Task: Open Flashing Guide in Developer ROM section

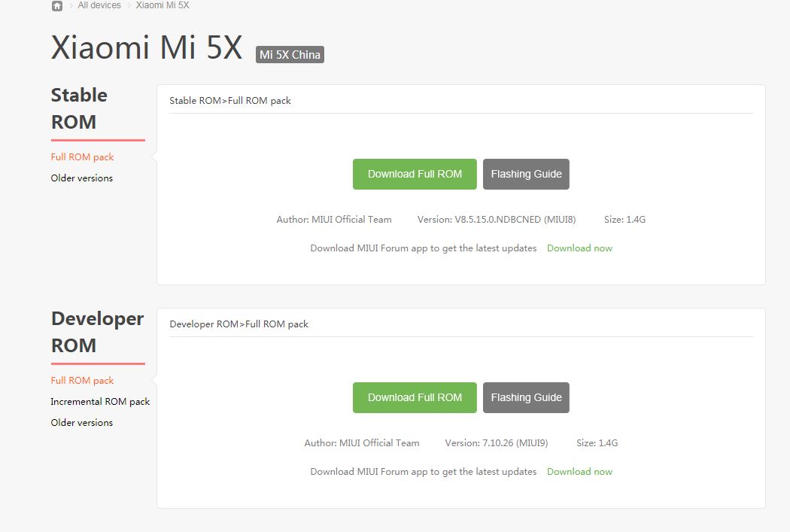Action: tap(526, 397)
